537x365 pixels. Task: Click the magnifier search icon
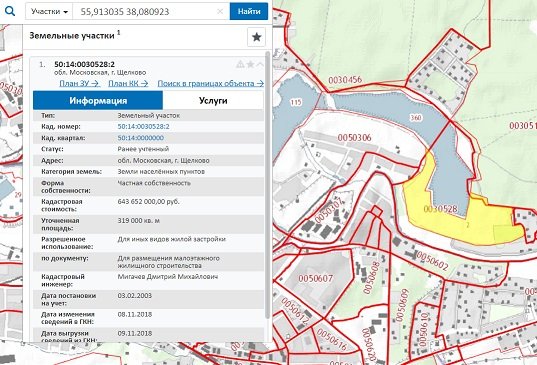(10, 11)
